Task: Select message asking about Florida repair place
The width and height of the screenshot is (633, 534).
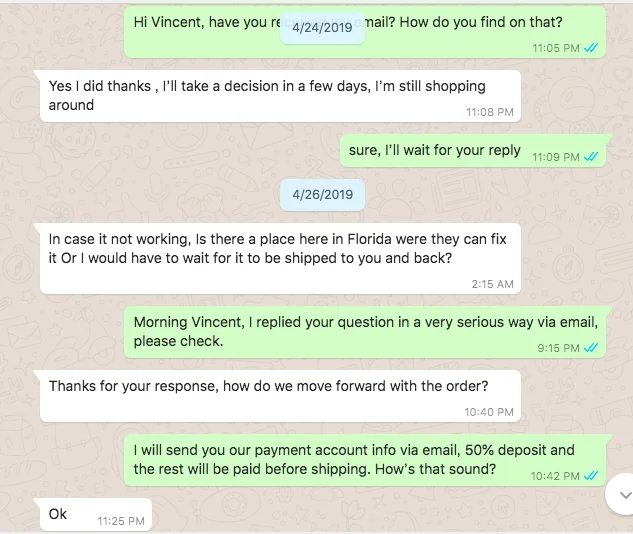Action: coord(280,259)
